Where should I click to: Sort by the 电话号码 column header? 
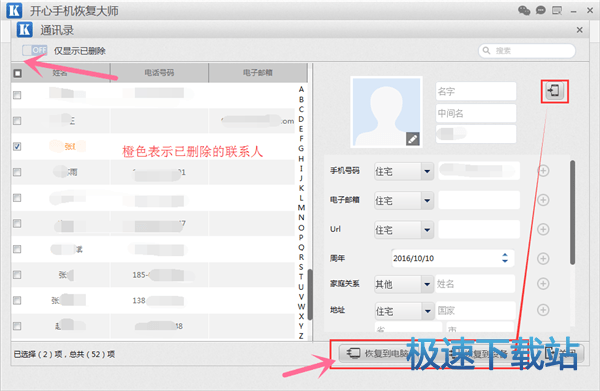pyautogui.click(x=159, y=73)
